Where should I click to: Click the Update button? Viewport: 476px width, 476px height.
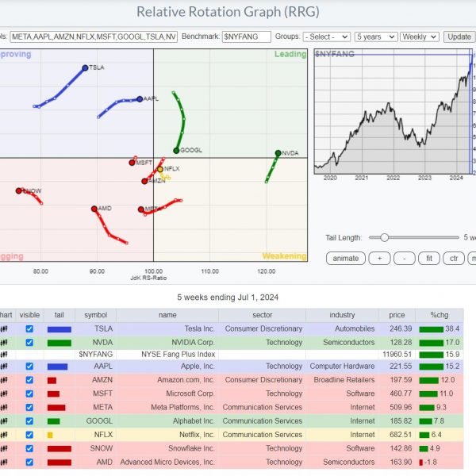pyautogui.click(x=459, y=36)
